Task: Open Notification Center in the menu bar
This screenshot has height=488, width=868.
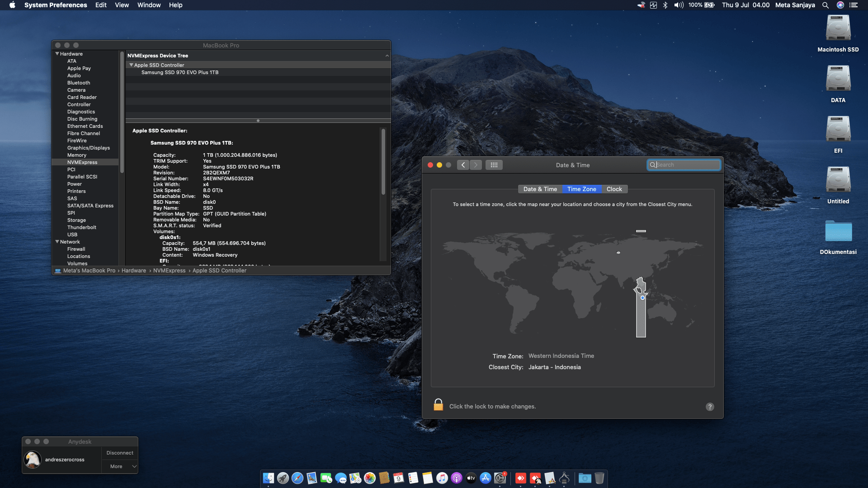Action: click(x=854, y=5)
